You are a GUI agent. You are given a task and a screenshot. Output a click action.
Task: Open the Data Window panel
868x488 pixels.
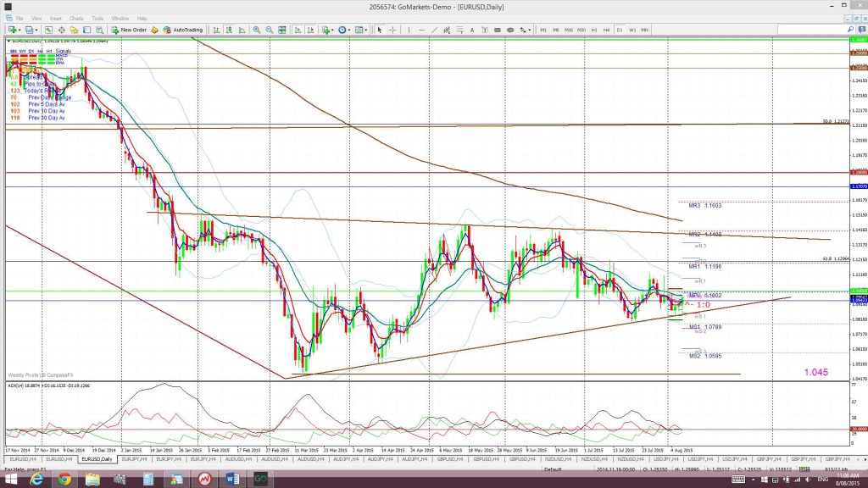(x=61, y=30)
